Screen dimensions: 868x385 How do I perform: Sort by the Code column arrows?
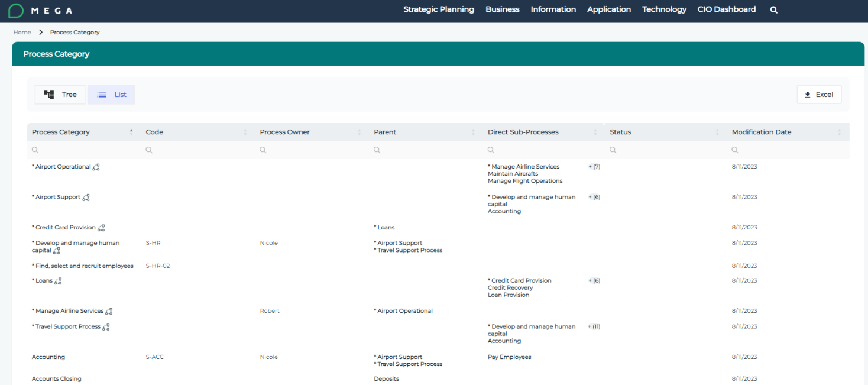click(245, 132)
